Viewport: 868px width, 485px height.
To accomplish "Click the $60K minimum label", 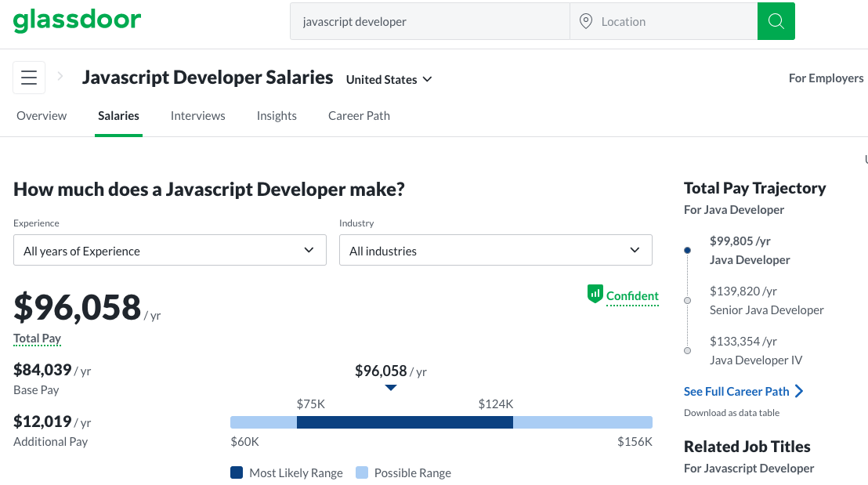I will click(x=244, y=442).
